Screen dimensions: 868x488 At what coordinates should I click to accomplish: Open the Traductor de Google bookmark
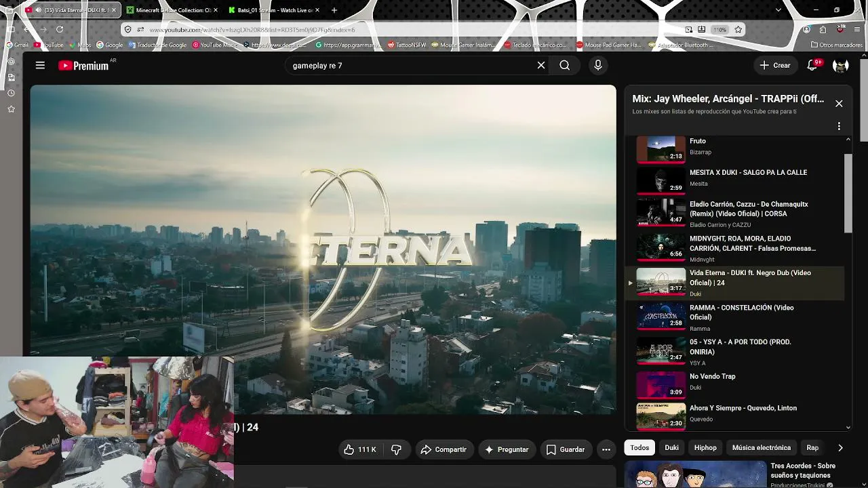tap(157, 45)
